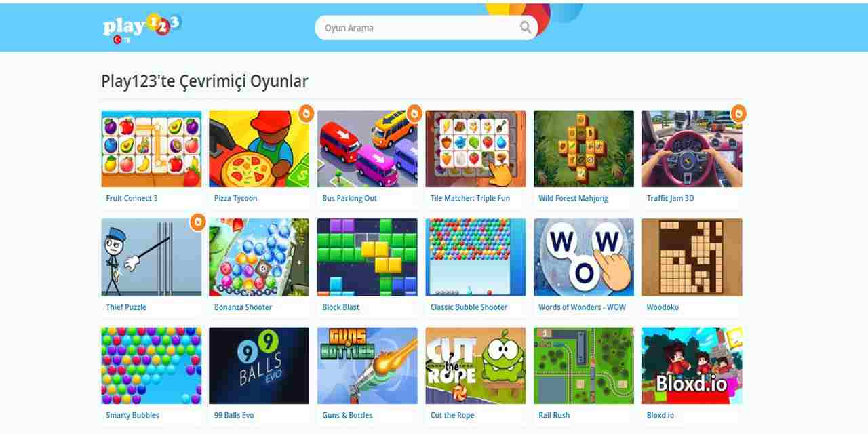This screenshot has width=868, height=434.
Task: Click the Turkish flag TR icon
Action: pos(121,40)
